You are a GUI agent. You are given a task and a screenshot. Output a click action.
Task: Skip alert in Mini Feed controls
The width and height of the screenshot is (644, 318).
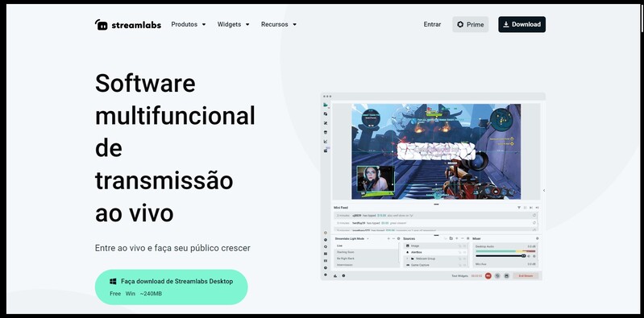[x=531, y=208]
